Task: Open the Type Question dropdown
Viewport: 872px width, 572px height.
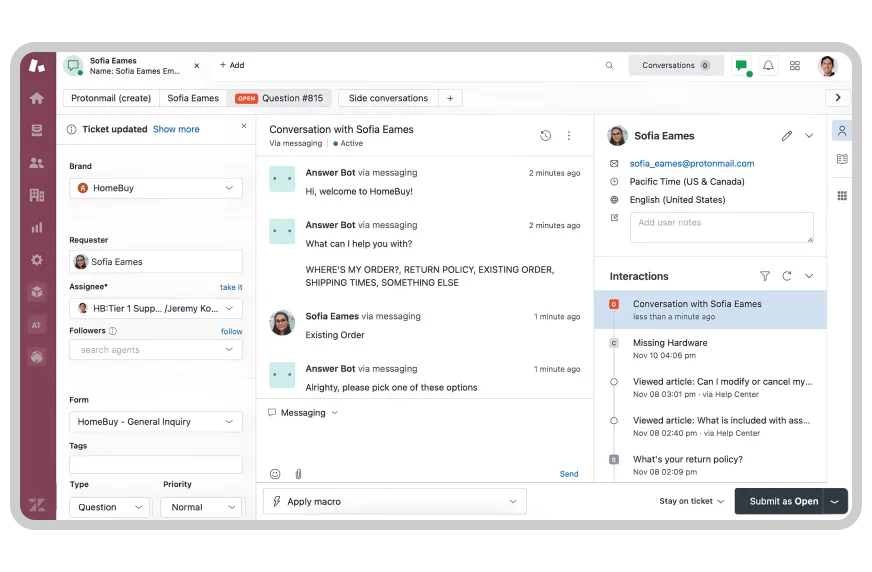Action: pos(110,508)
